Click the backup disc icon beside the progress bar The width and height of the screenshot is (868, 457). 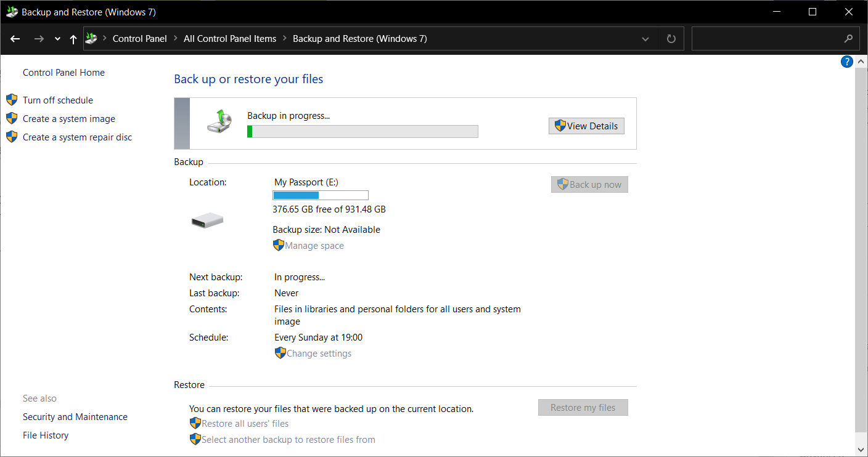coord(219,121)
